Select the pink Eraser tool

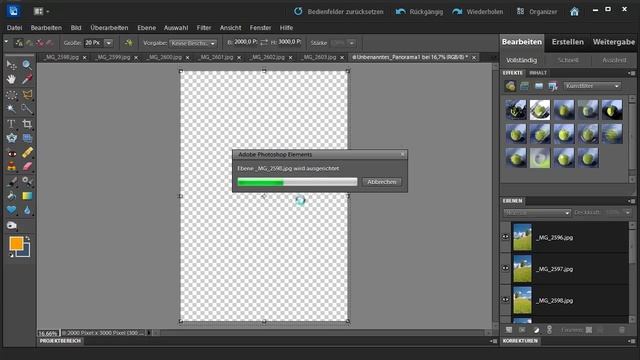27,167
